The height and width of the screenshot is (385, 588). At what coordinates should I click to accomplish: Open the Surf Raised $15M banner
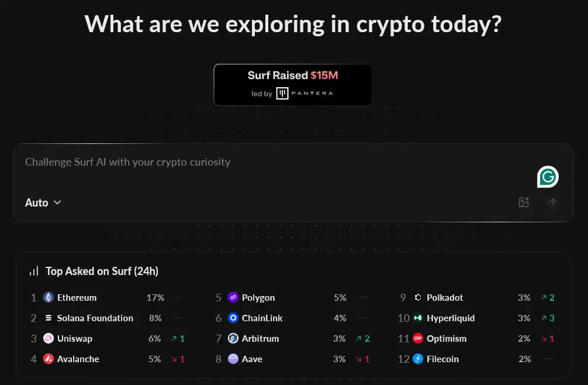click(293, 85)
